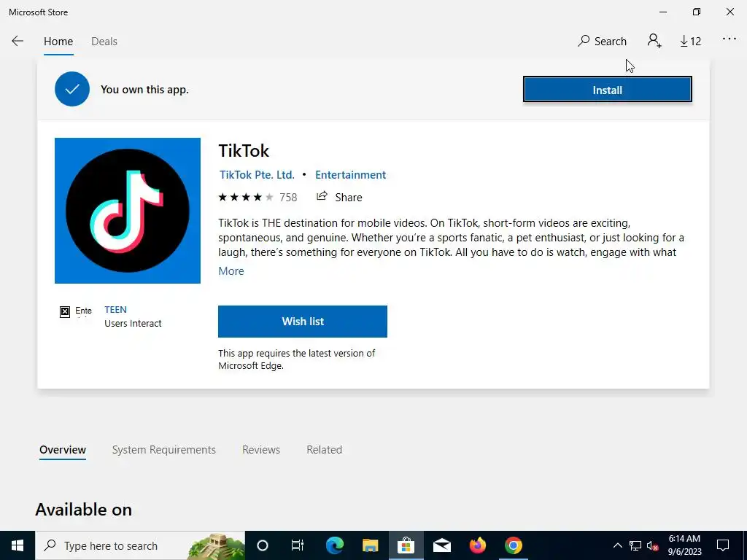Open the Entertainment category link
Screen dimensions: 747x560
(351, 175)
